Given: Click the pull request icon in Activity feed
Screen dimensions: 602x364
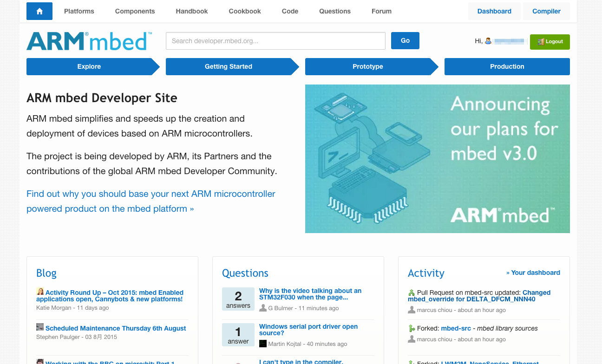Looking at the screenshot, I should pos(412,292).
